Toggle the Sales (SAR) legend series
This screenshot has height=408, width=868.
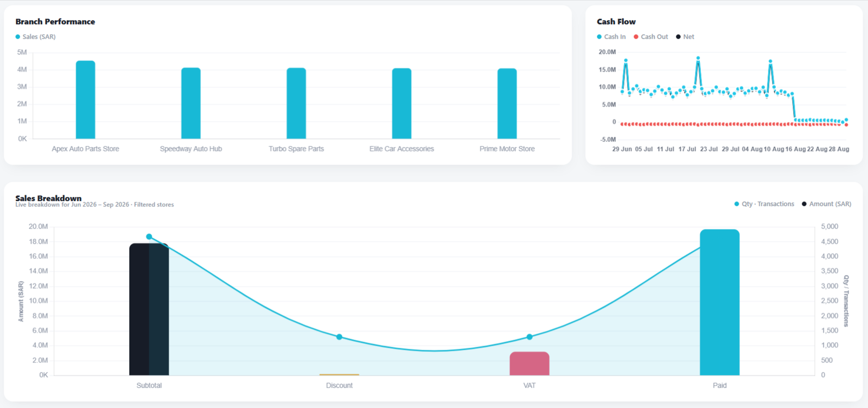coord(35,37)
